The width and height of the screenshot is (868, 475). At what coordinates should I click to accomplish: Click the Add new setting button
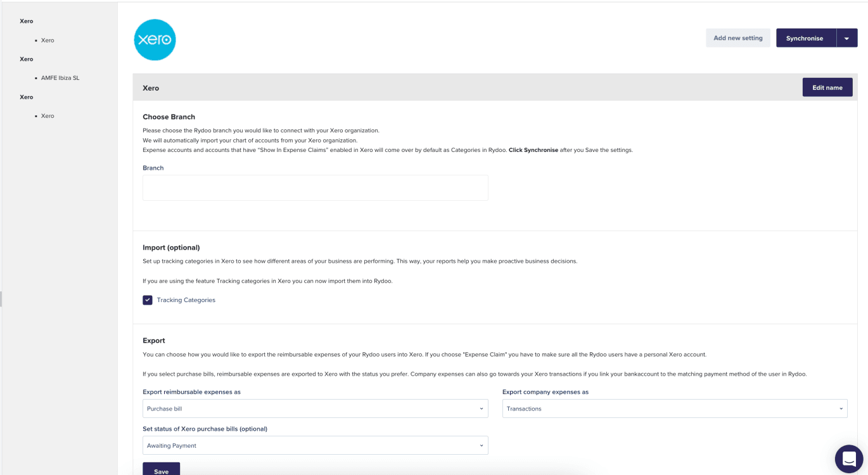pos(738,38)
